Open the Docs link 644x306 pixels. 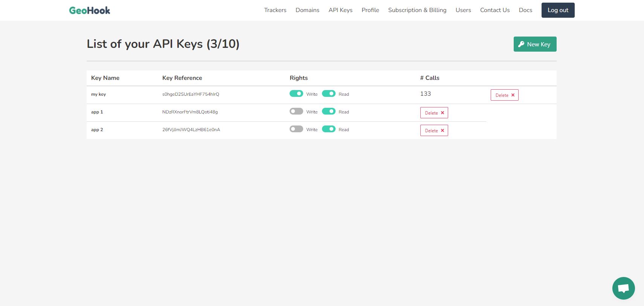point(525,10)
